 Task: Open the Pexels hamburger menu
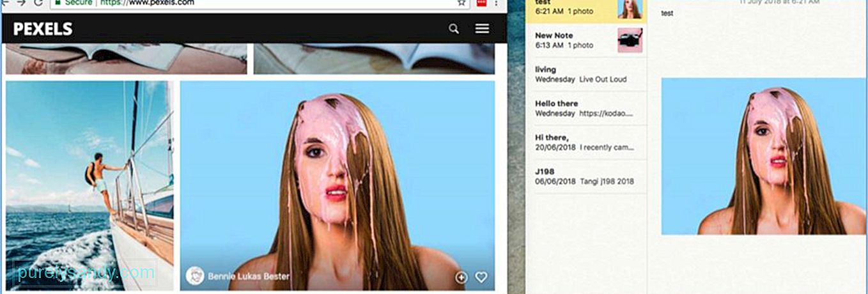click(482, 29)
